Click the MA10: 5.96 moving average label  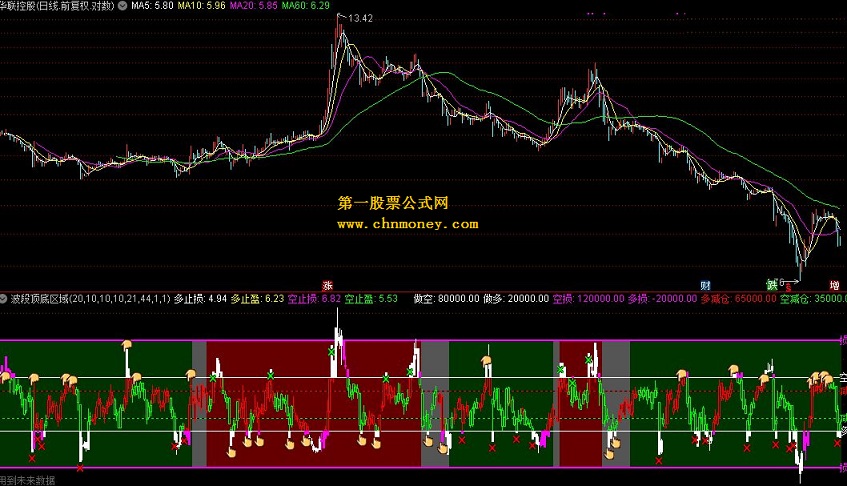tap(201, 5)
